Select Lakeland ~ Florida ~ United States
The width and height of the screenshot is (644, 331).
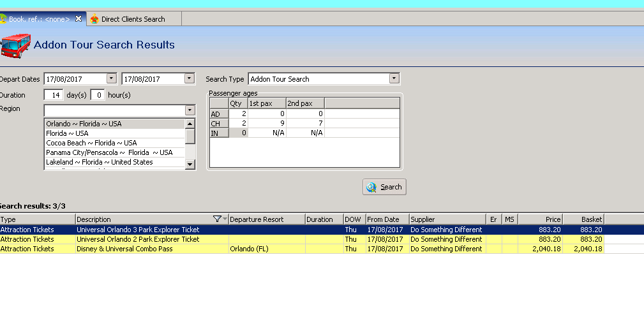(x=115, y=162)
